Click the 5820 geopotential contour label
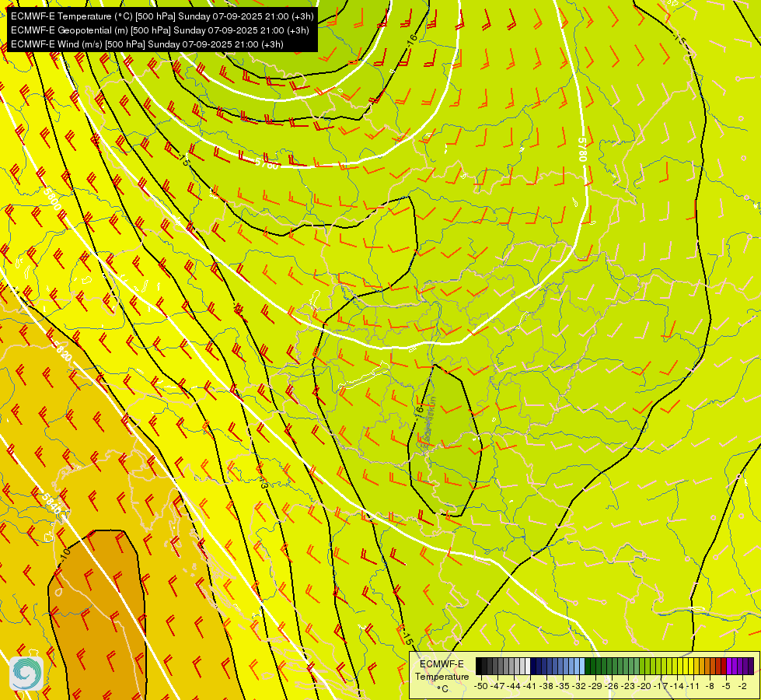The width and height of the screenshot is (761, 700). click(62, 351)
